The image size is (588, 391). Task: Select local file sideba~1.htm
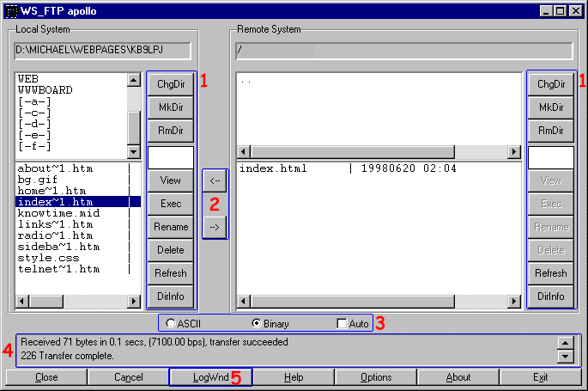pos(78,247)
